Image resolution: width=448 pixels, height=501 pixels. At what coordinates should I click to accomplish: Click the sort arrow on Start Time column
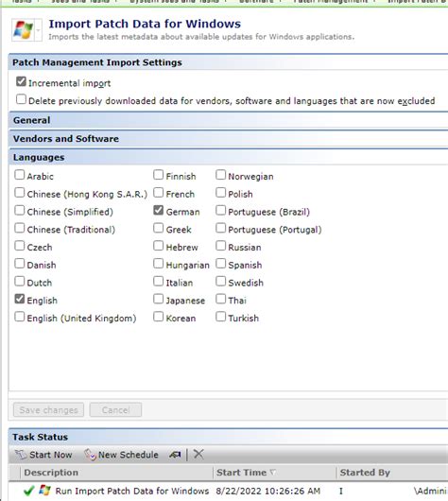click(x=273, y=472)
